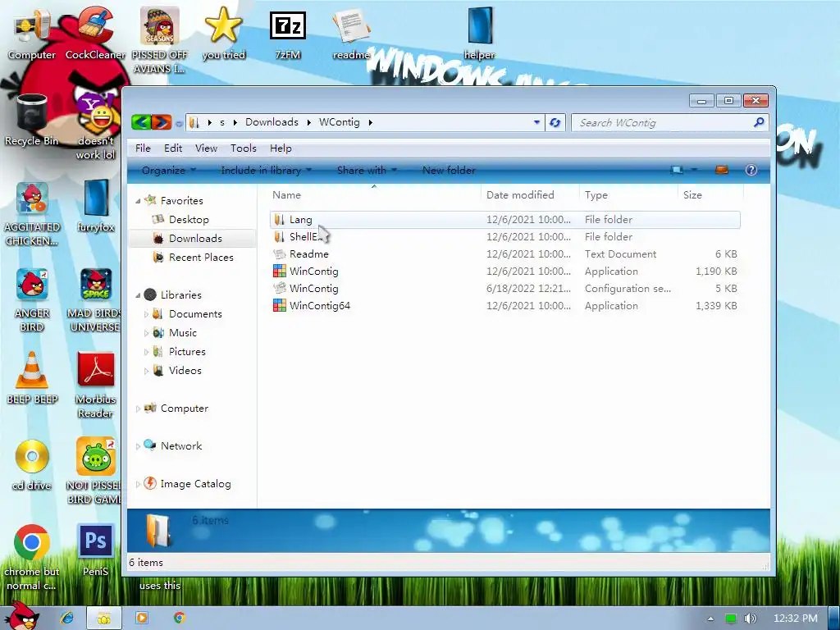Open Include in library dropdown

click(x=267, y=171)
